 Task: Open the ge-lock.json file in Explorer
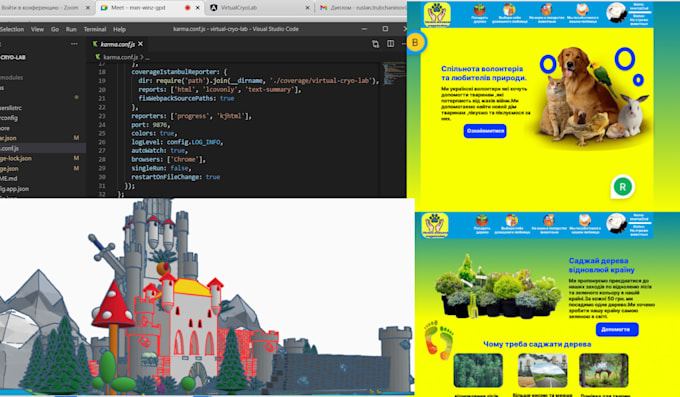(x=43, y=158)
